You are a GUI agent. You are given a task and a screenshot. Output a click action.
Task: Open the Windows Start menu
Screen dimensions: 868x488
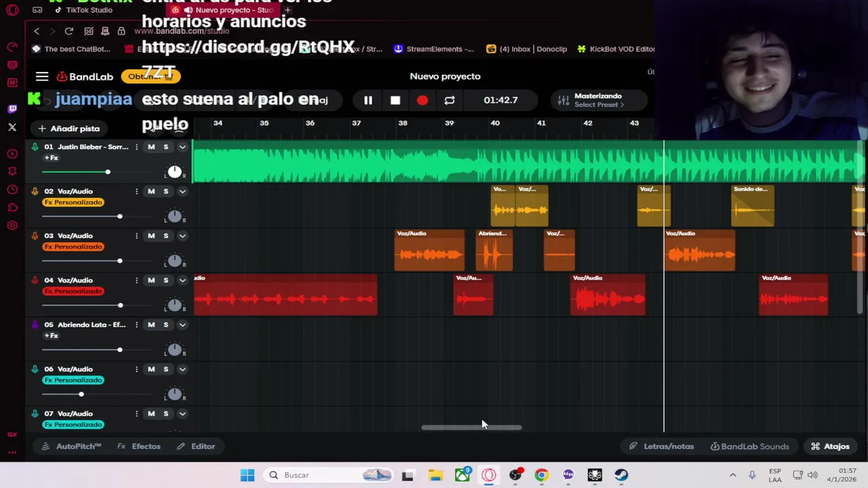click(248, 475)
